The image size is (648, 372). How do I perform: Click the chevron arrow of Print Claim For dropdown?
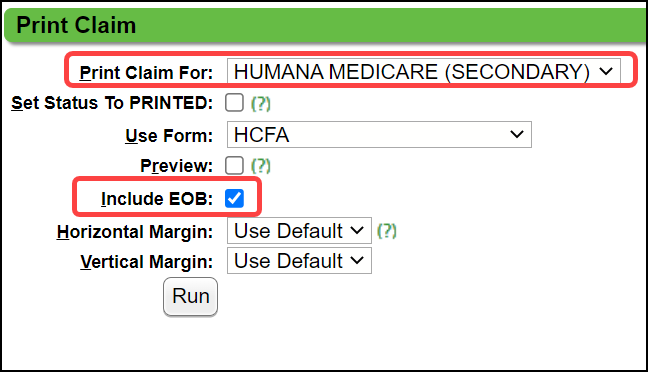tap(606, 72)
